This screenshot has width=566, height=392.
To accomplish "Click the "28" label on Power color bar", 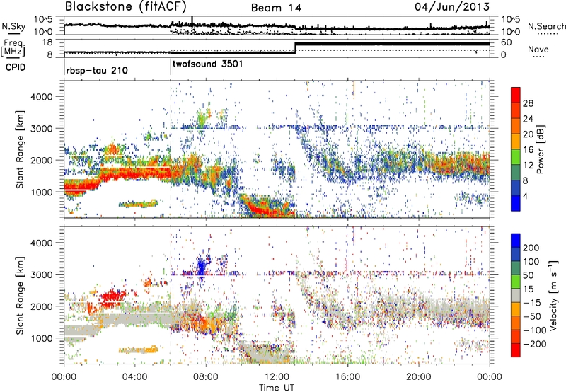I will (528, 103).
